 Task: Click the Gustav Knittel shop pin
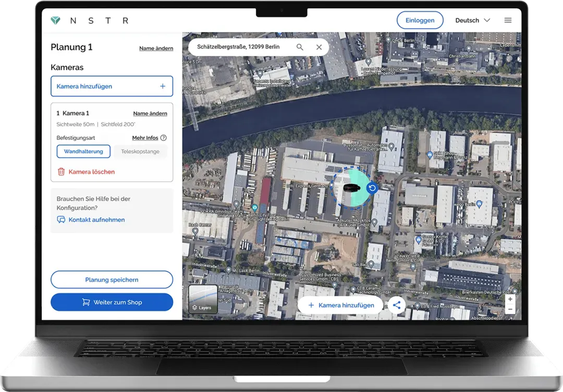click(x=418, y=240)
